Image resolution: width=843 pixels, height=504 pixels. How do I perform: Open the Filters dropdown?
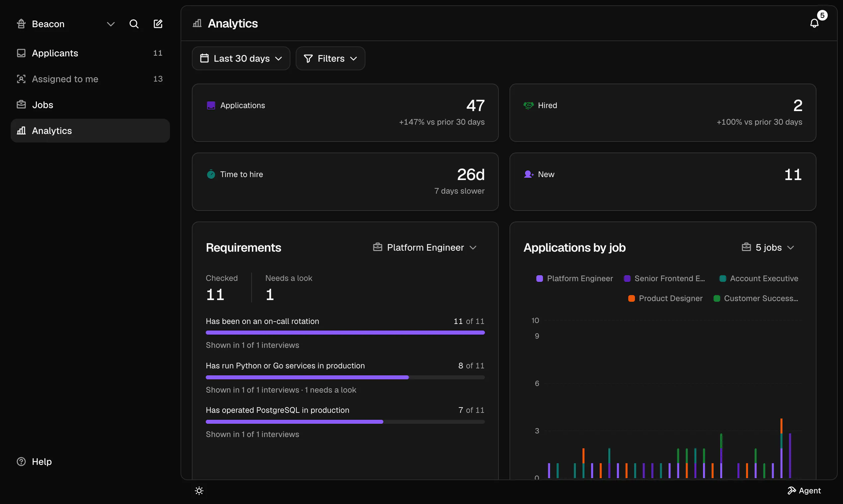click(331, 58)
